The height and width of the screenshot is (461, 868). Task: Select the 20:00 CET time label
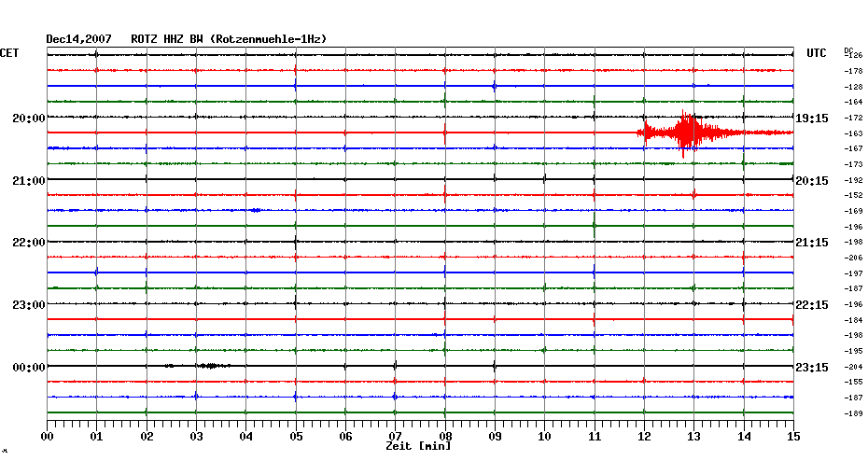pyautogui.click(x=29, y=118)
